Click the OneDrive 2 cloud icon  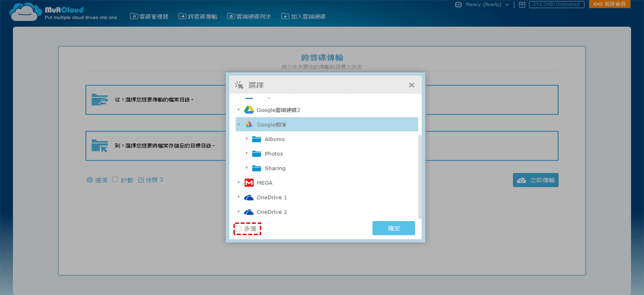249,212
